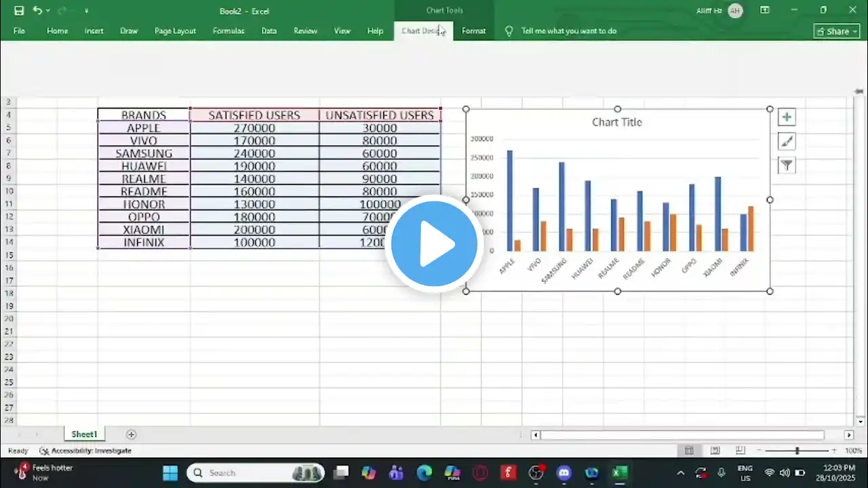Switch to the Data ribbon tab
The height and width of the screenshot is (488, 868).
click(x=269, y=31)
